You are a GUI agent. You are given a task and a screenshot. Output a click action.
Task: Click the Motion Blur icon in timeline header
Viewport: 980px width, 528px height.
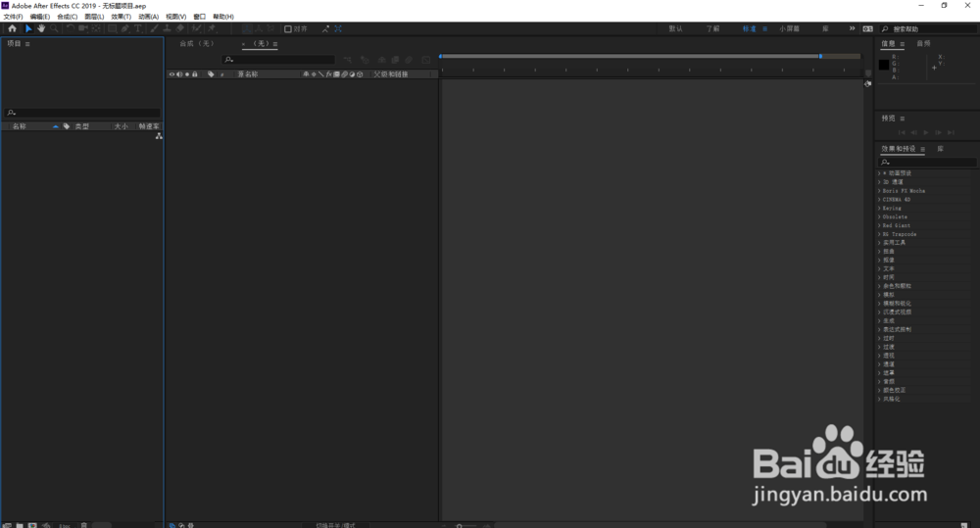coord(409,60)
